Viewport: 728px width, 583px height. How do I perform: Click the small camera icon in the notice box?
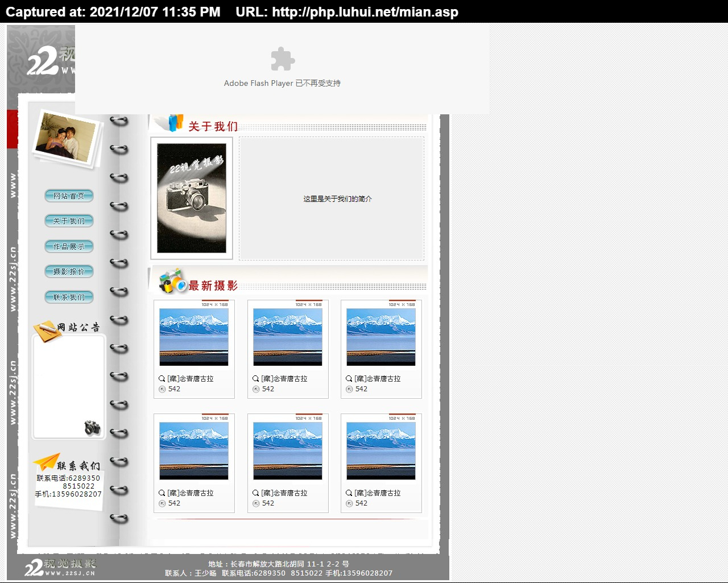click(93, 428)
